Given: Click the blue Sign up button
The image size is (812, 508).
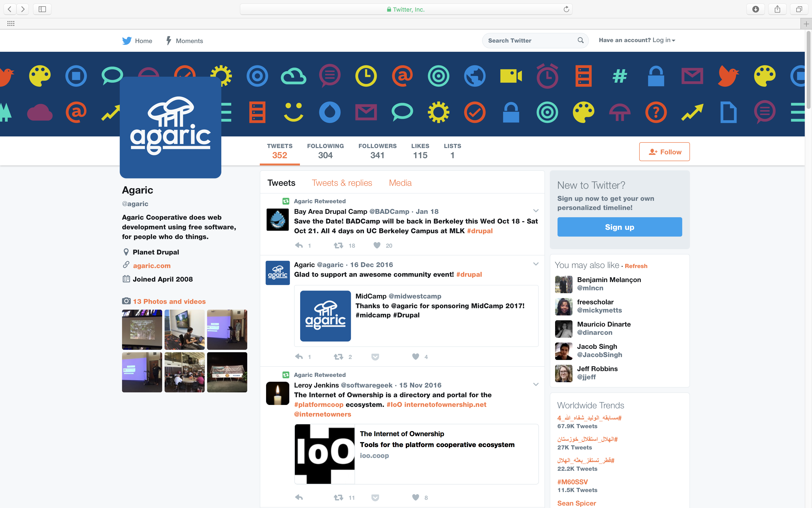Looking at the screenshot, I should (x=619, y=227).
